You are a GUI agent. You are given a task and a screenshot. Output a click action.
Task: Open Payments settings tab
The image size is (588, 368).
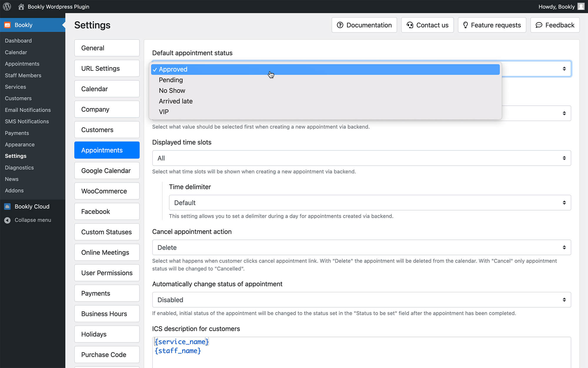tap(107, 293)
